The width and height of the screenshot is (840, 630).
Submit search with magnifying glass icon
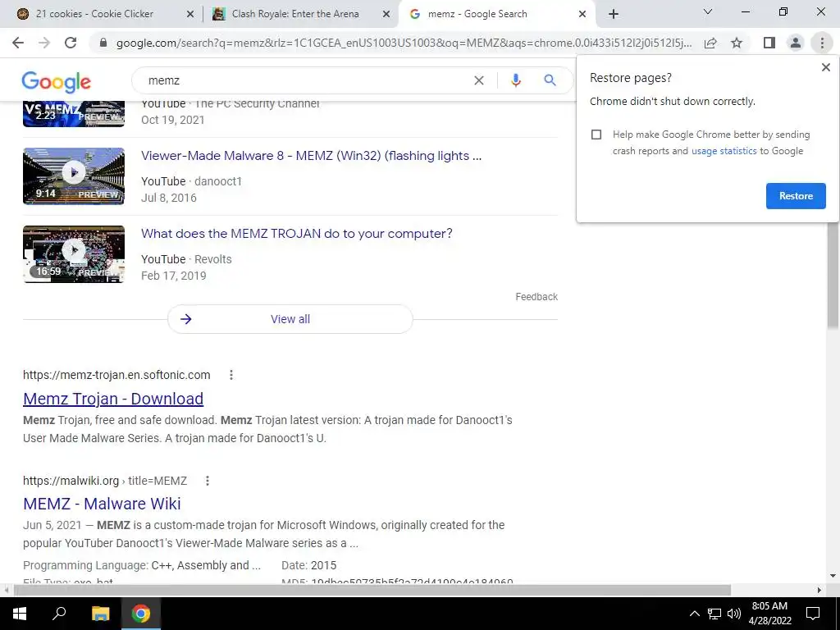(x=550, y=80)
